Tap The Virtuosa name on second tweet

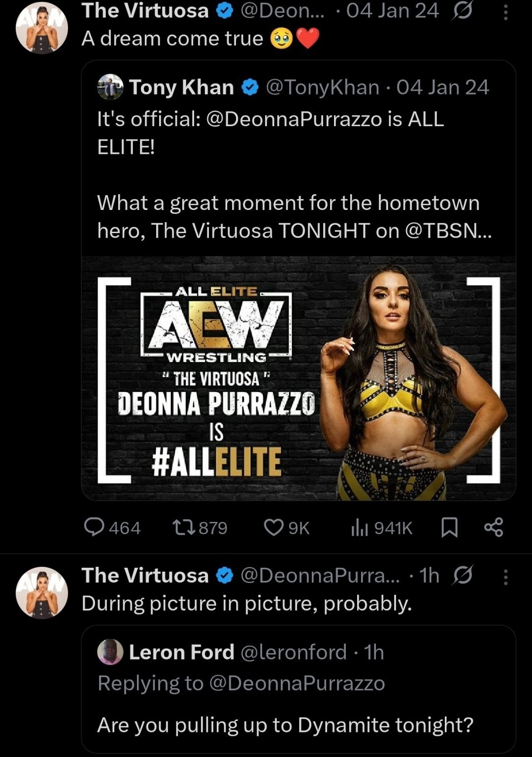pos(145,575)
